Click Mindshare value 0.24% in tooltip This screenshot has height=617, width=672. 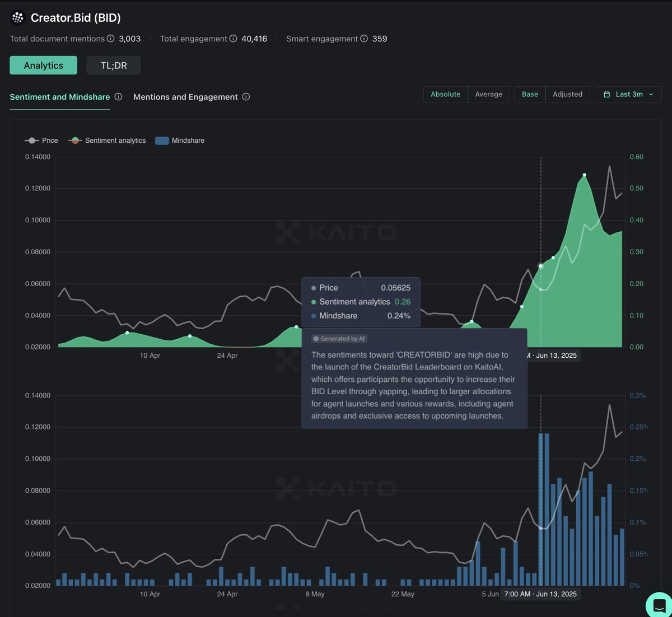click(399, 316)
